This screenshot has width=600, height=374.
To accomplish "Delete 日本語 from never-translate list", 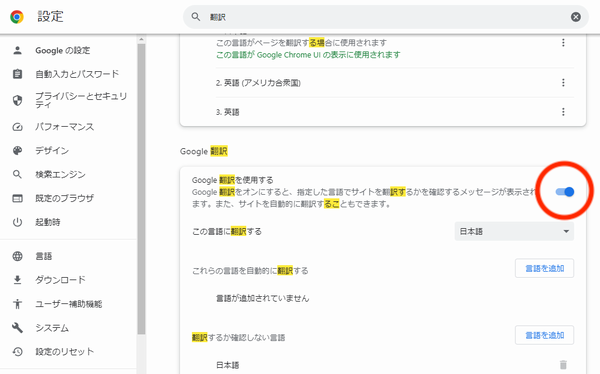I will click(x=563, y=364).
